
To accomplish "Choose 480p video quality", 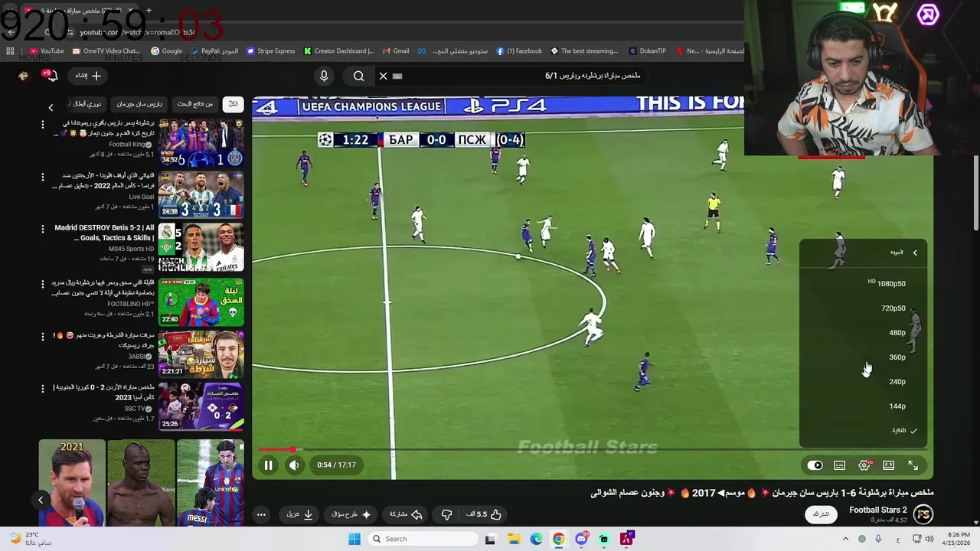I will [864, 332].
